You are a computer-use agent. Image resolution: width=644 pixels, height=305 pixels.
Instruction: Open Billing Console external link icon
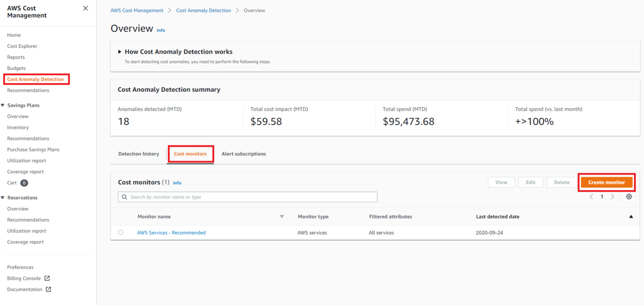coord(47,278)
